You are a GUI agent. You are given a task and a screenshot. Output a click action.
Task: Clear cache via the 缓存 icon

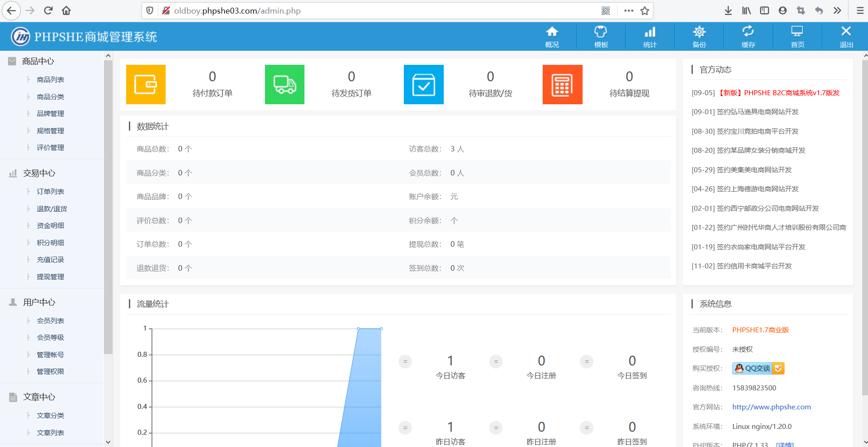pos(748,36)
